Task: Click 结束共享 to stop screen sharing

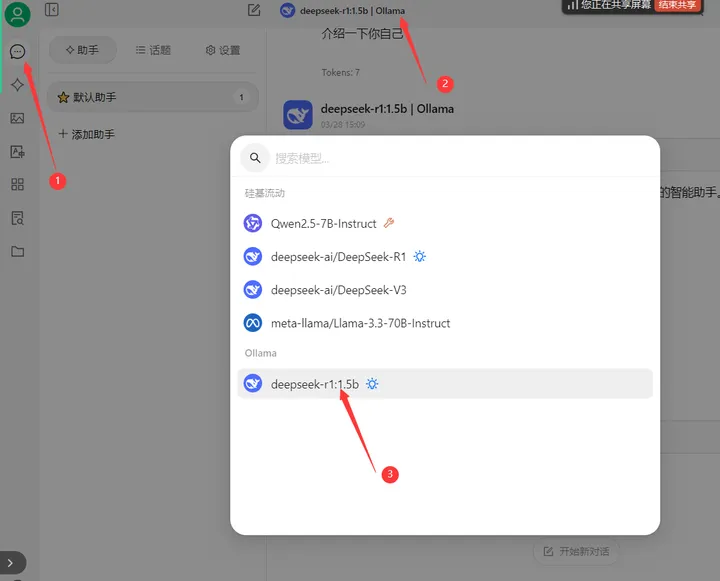Action: (677, 5)
